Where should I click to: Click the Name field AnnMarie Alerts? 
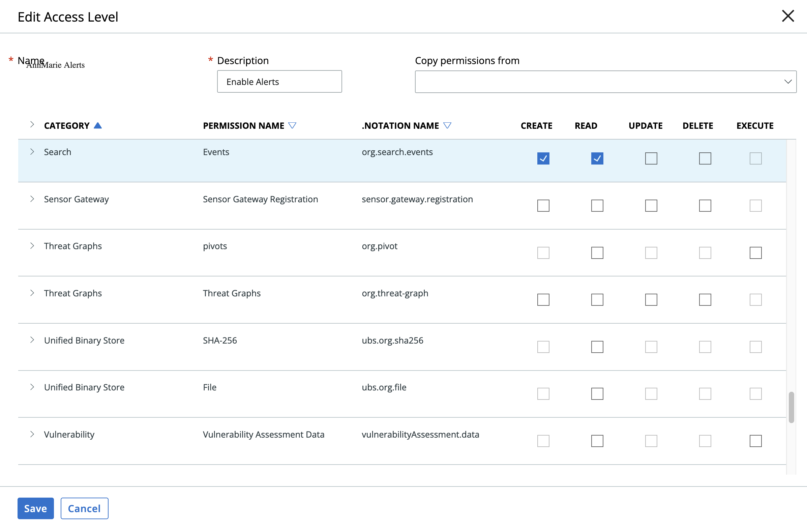pos(55,65)
